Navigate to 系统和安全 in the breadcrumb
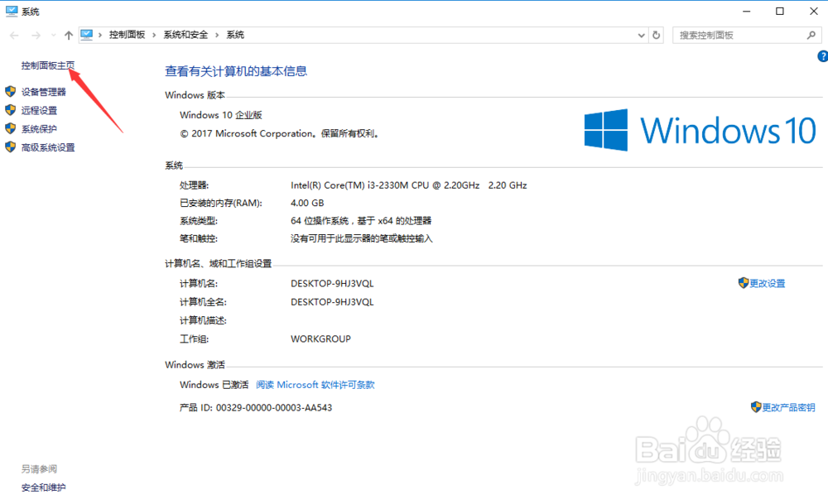The image size is (828, 504). (186, 35)
